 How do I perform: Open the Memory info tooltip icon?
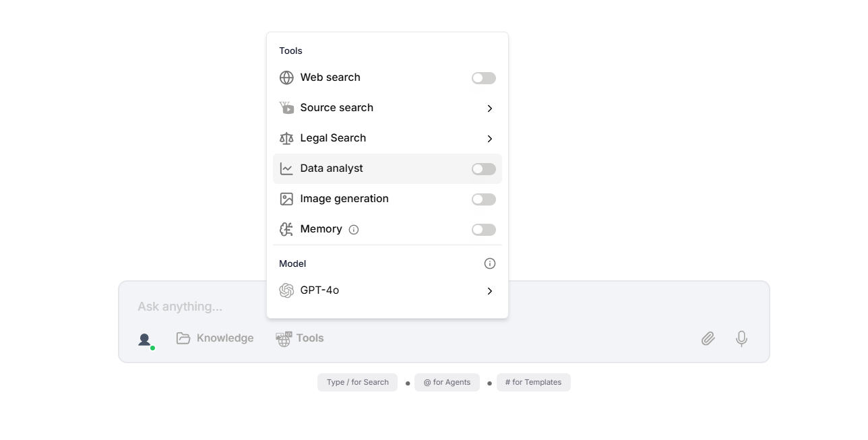pyautogui.click(x=354, y=230)
